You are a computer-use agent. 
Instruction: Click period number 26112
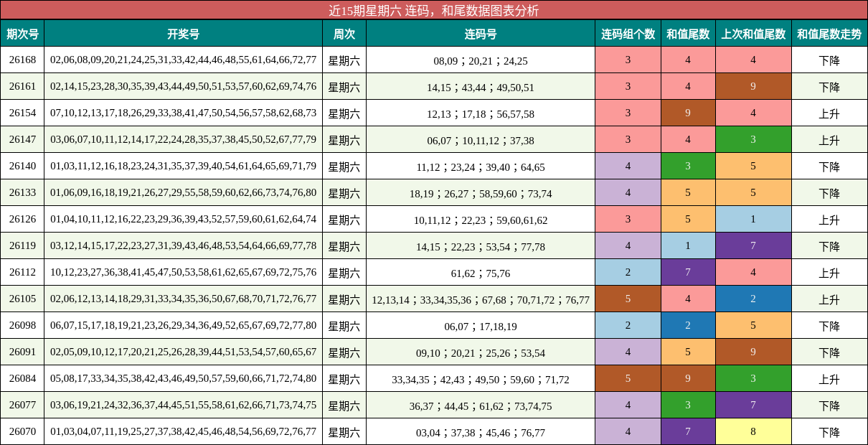pos(22,272)
